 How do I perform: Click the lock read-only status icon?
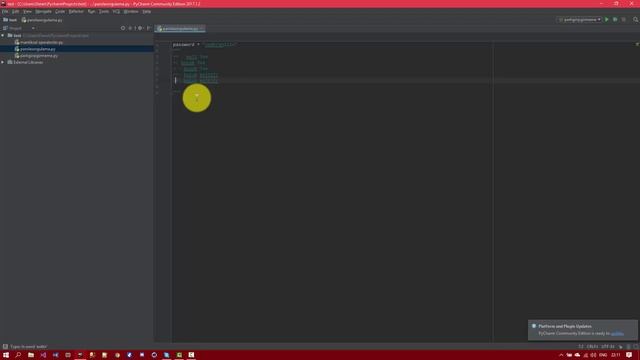pyautogui.click(x=620, y=347)
